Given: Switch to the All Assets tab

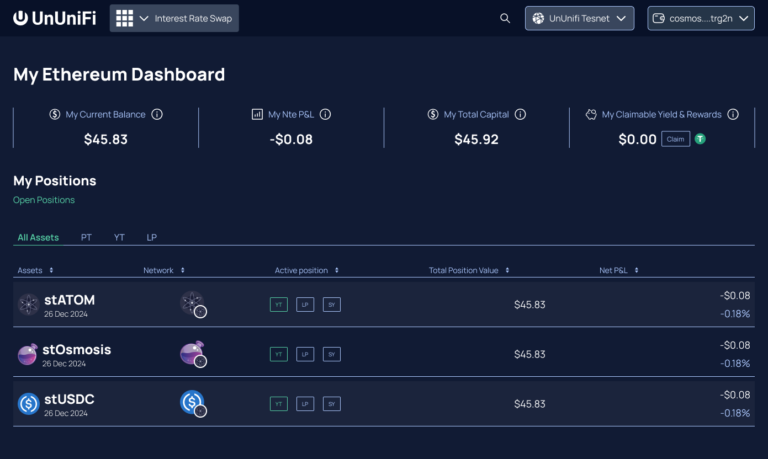Looking at the screenshot, I should (x=38, y=238).
